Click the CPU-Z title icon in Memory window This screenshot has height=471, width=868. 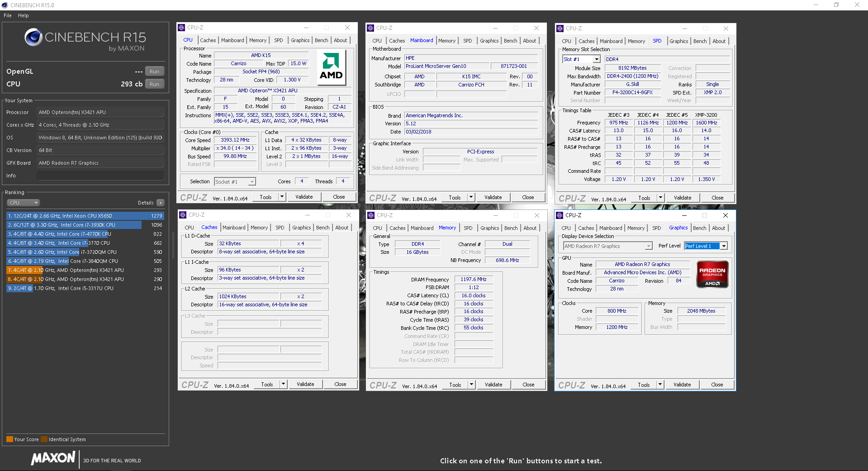tap(371, 215)
